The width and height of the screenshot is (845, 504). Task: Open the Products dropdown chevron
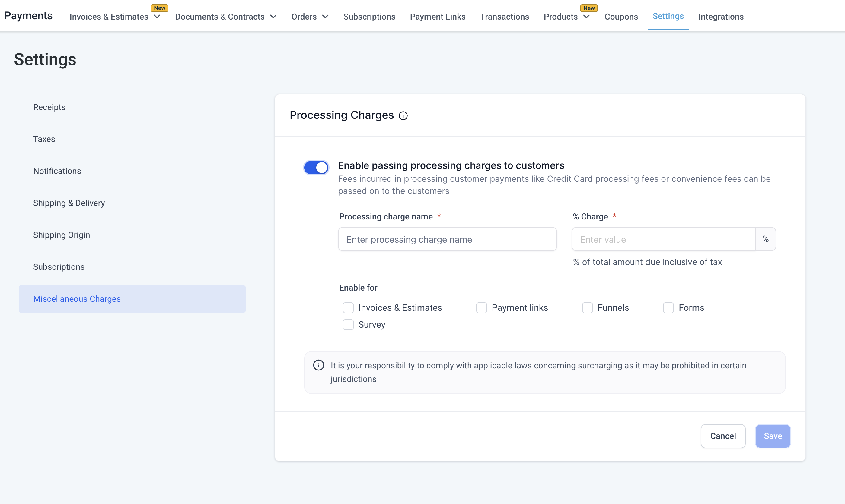[x=586, y=17]
